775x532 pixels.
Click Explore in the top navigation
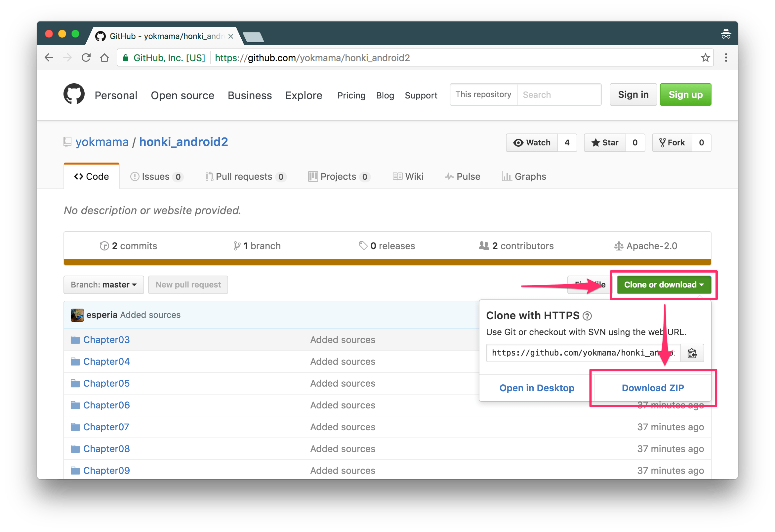tap(304, 95)
